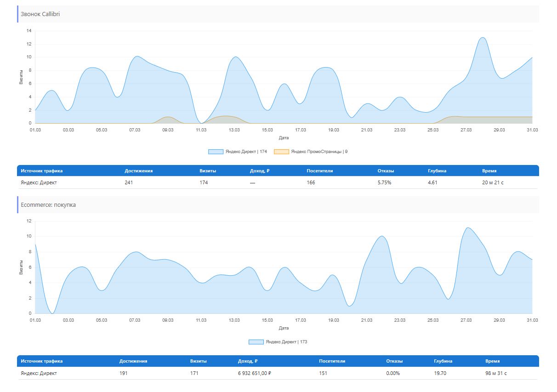Click the 5.75% bounce rate cell
557x392 pixels.
[384, 183]
